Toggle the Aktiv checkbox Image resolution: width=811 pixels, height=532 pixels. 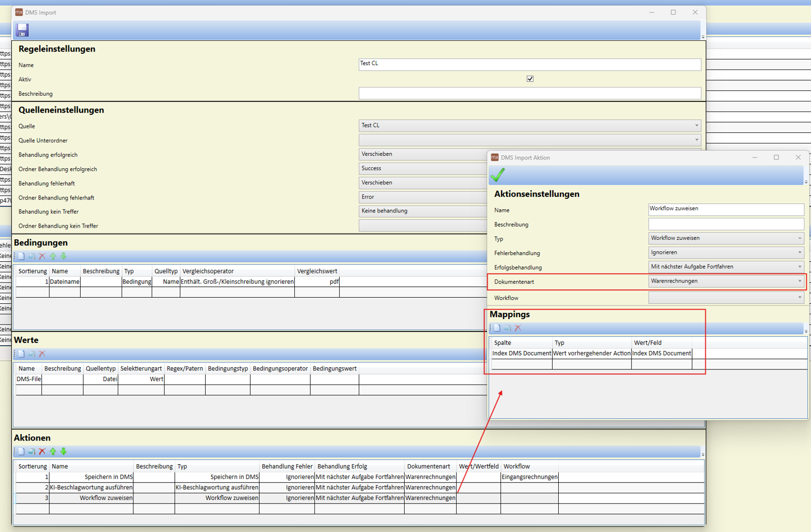coord(530,79)
